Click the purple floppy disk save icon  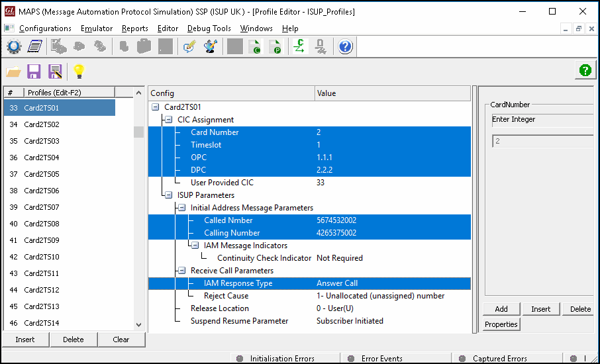tap(34, 71)
